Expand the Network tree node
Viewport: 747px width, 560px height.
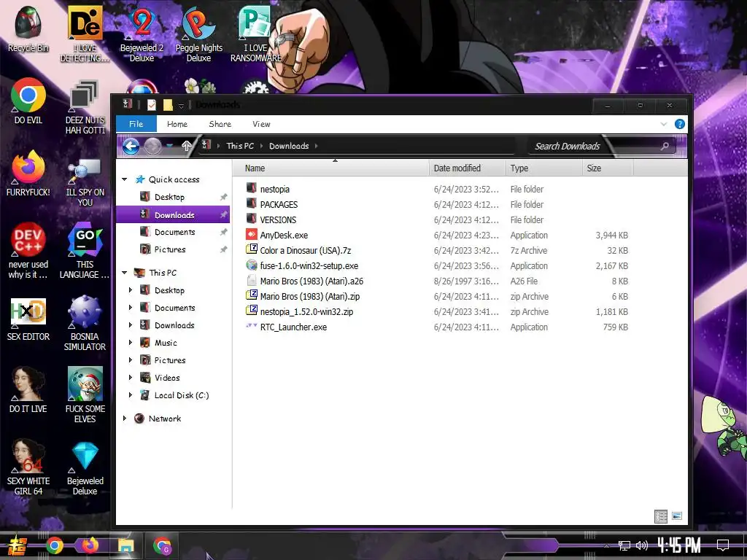124,419
